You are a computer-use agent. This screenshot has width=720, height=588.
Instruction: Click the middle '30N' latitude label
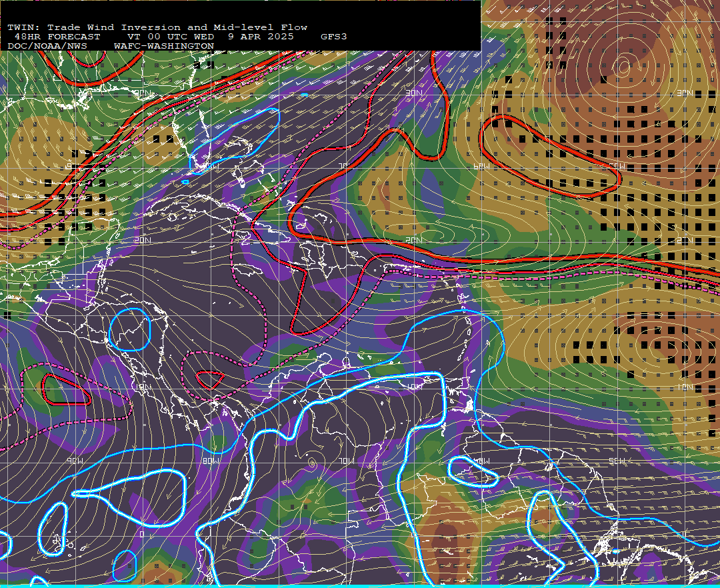click(414, 93)
